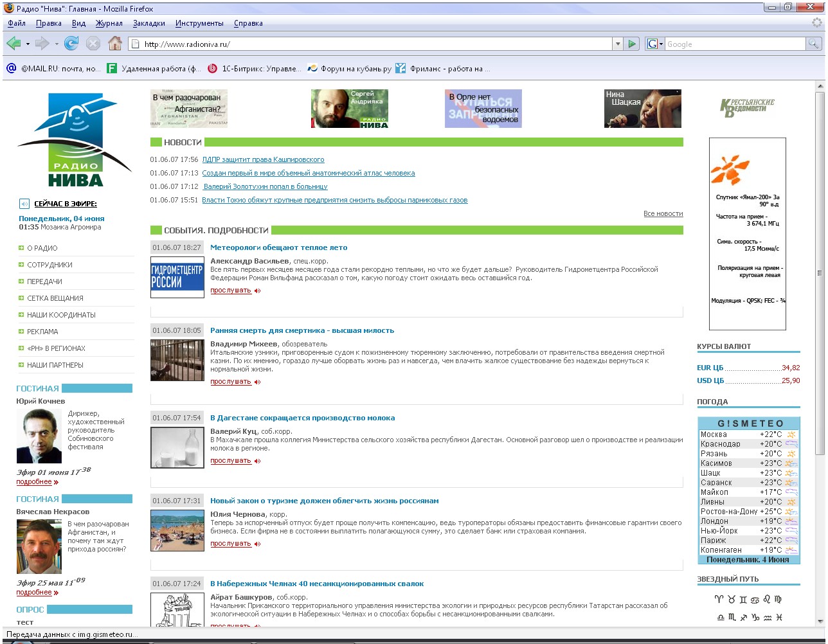This screenshot has width=828, height=644.
Task: Open the Крестьянские ведомости logo link
Action: [x=748, y=108]
